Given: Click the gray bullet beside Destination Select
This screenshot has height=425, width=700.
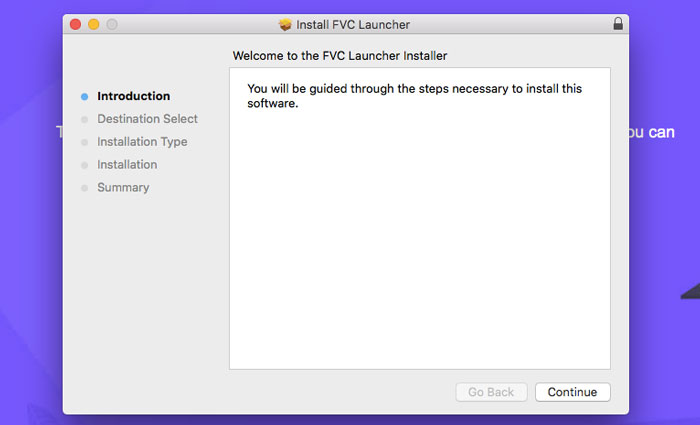Looking at the screenshot, I should (x=84, y=119).
